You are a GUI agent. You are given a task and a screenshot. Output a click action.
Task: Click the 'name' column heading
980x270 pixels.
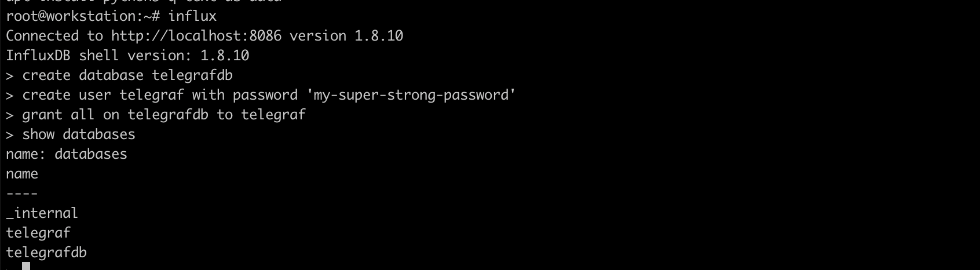[x=22, y=174]
